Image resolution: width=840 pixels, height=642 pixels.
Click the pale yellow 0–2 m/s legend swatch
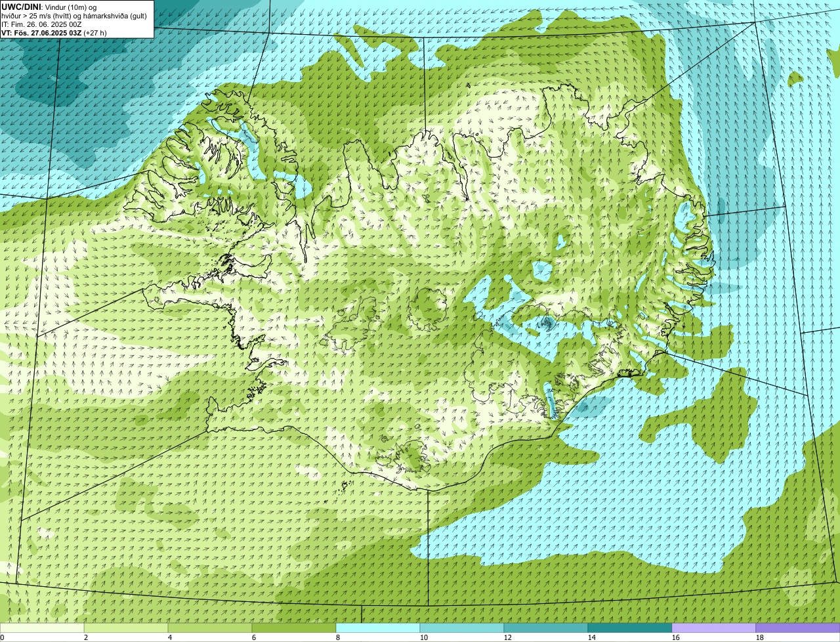[x=42, y=628]
